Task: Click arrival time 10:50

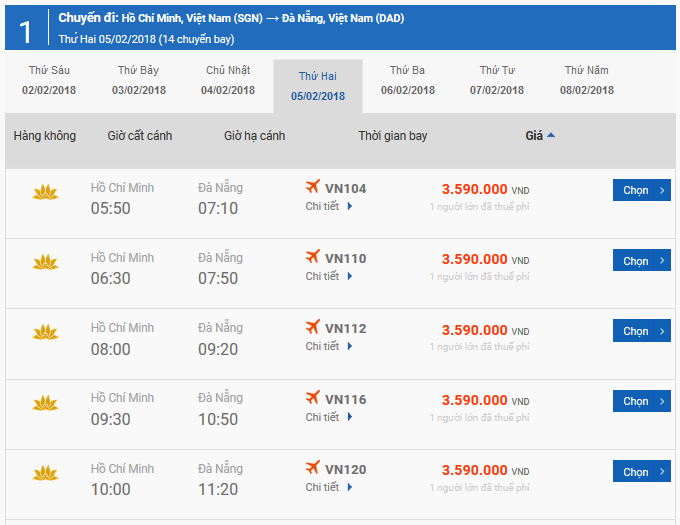Action: [218, 419]
